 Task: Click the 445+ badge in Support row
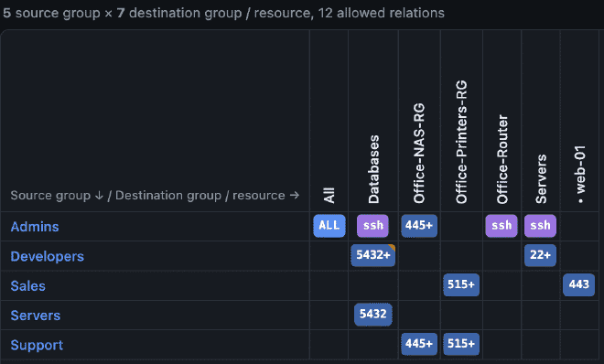419,345
